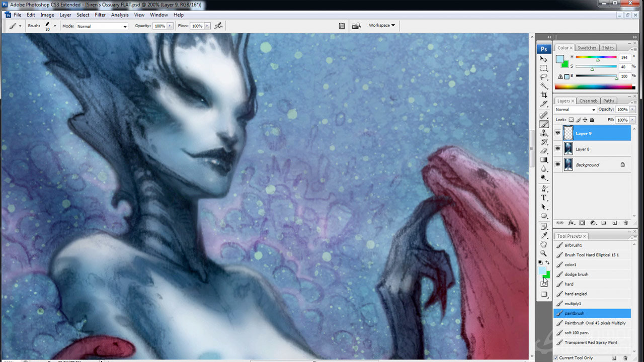This screenshot has height=362, width=644.
Task: Select the Pen tool
Action: pyautogui.click(x=544, y=189)
